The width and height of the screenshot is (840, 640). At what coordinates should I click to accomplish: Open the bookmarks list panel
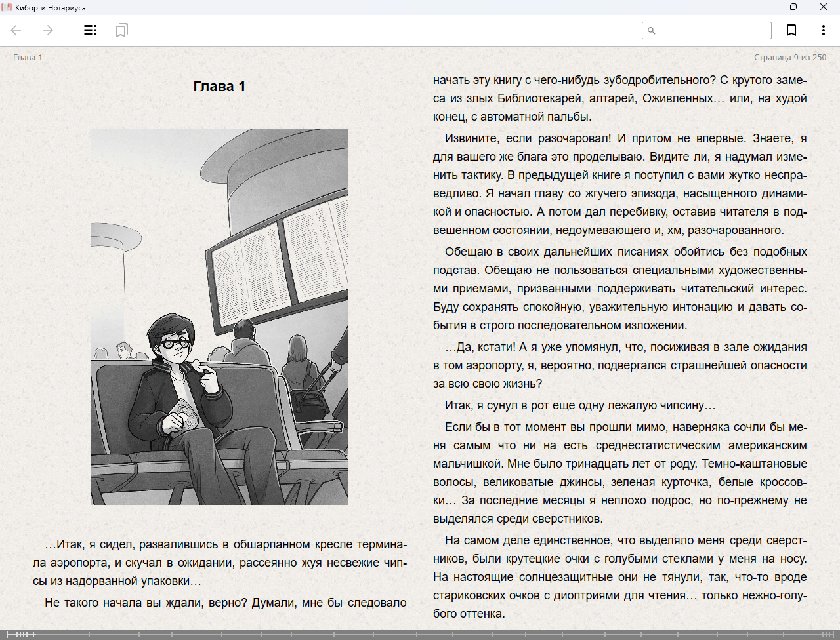click(x=121, y=30)
